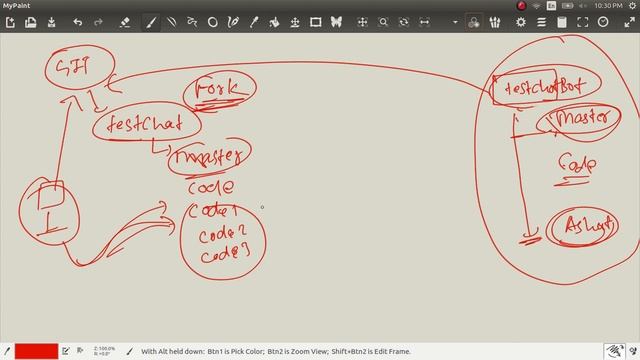Toggle fullscreen with expand arrows icon

(629, 22)
